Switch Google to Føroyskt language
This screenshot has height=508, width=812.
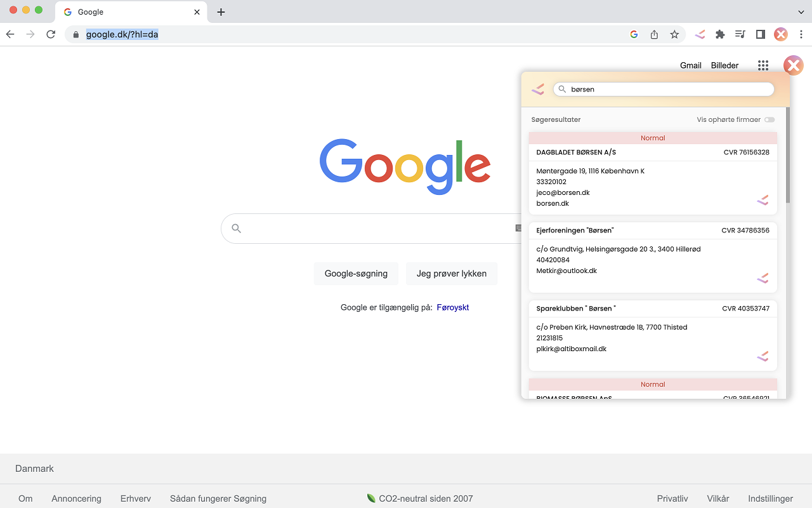(x=452, y=307)
